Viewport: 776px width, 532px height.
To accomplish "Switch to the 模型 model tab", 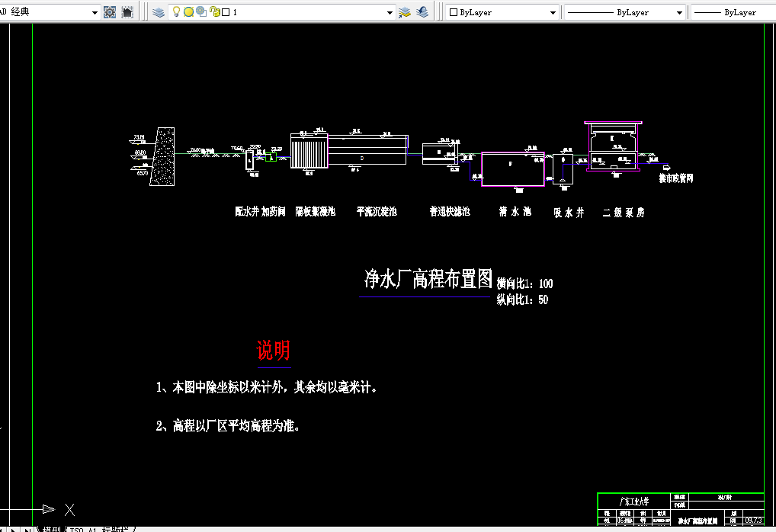I will (51, 529).
